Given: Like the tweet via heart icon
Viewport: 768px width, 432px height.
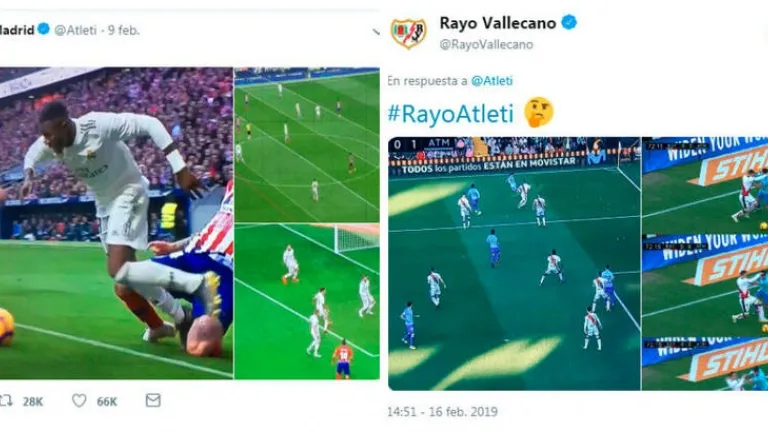Looking at the screenshot, I should point(79,401).
